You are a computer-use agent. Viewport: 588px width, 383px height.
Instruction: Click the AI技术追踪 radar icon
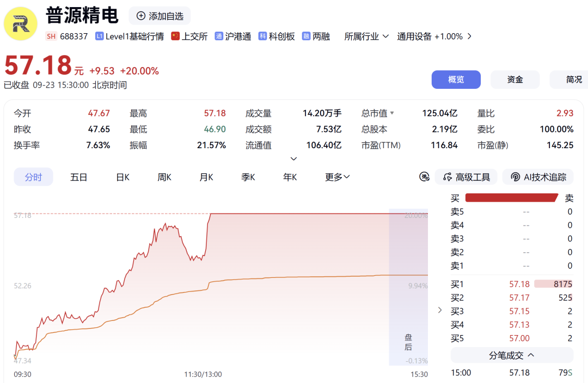point(516,177)
